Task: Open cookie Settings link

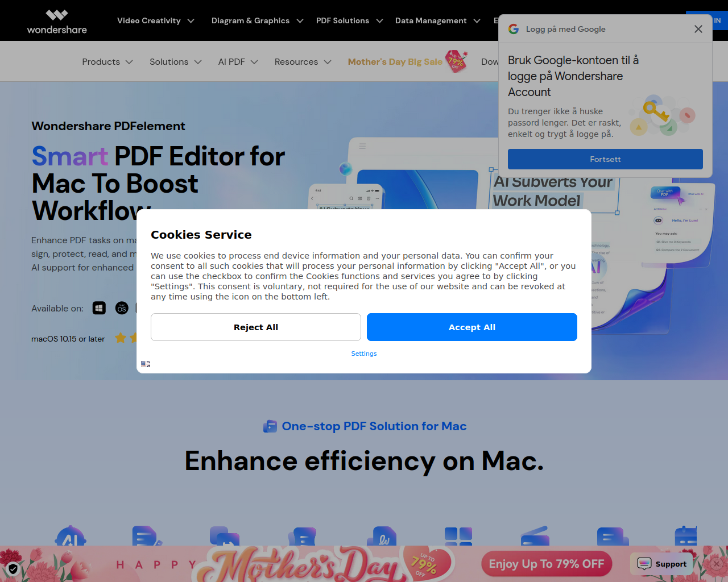Action: click(x=364, y=354)
